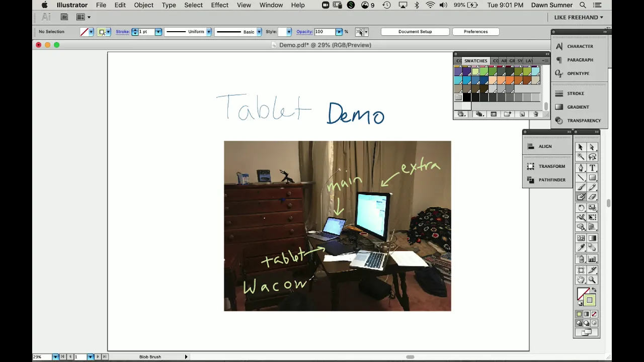Screen dimensions: 644x362
Task: Enable Draw Behind mode
Action: point(587,323)
